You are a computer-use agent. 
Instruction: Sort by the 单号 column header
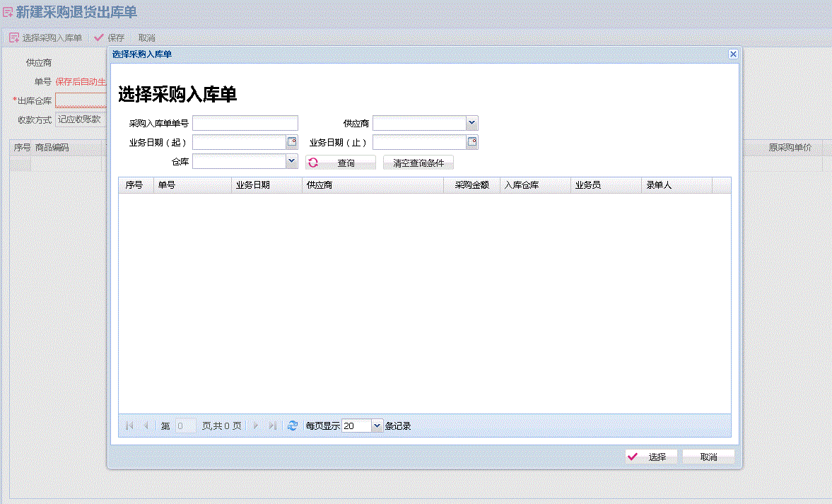tap(192, 185)
